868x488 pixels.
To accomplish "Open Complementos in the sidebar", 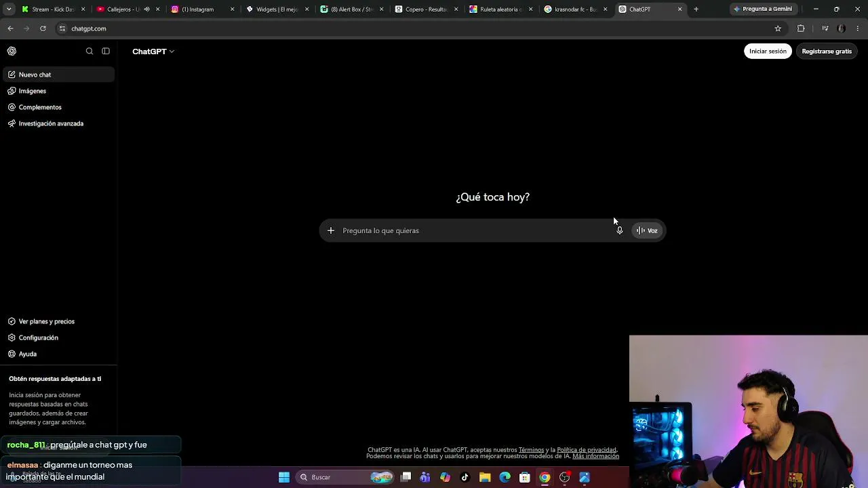I will tap(59, 107).
